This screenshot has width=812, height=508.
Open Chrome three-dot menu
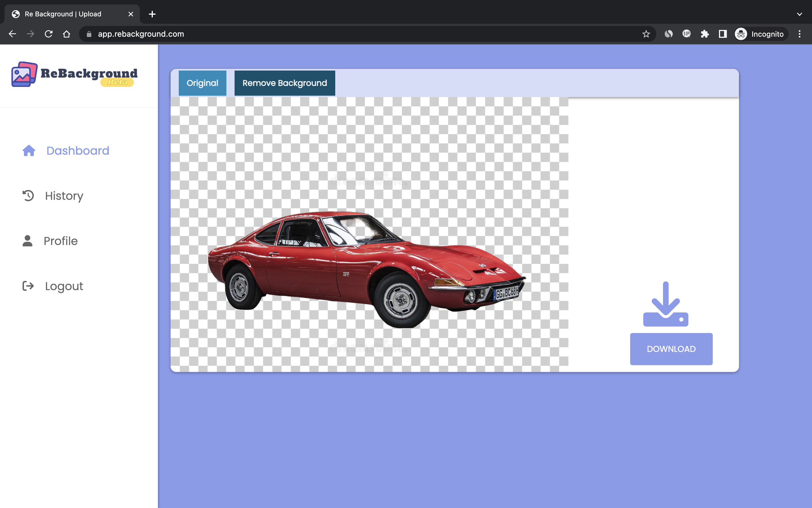pos(800,34)
